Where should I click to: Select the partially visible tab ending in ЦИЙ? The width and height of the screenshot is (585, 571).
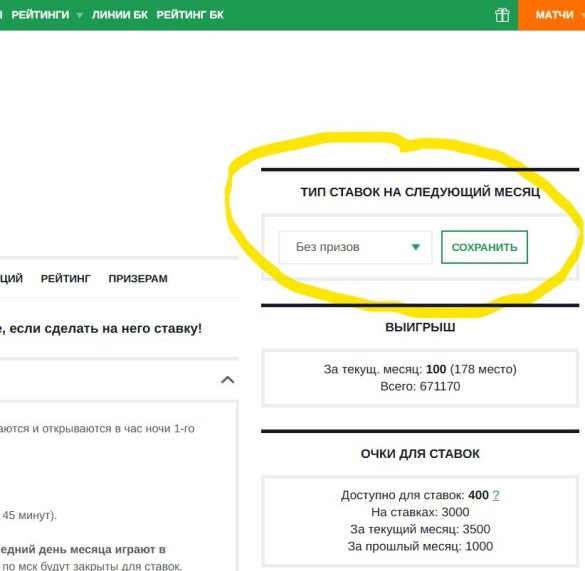[x=11, y=279]
